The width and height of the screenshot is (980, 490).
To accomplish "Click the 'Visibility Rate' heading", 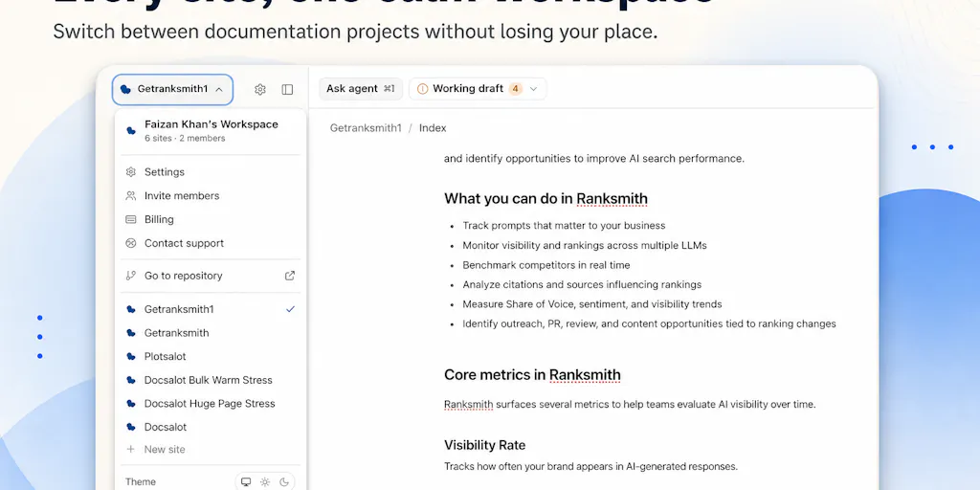I will pyautogui.click(x=485, y=445).
